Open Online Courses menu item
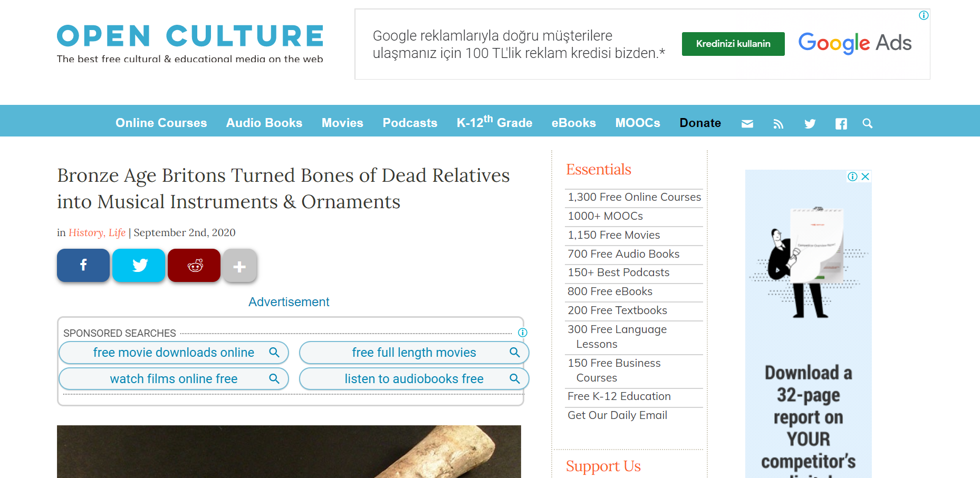The image size is (980, 478). pyautogui.click(x=161, y=123)
